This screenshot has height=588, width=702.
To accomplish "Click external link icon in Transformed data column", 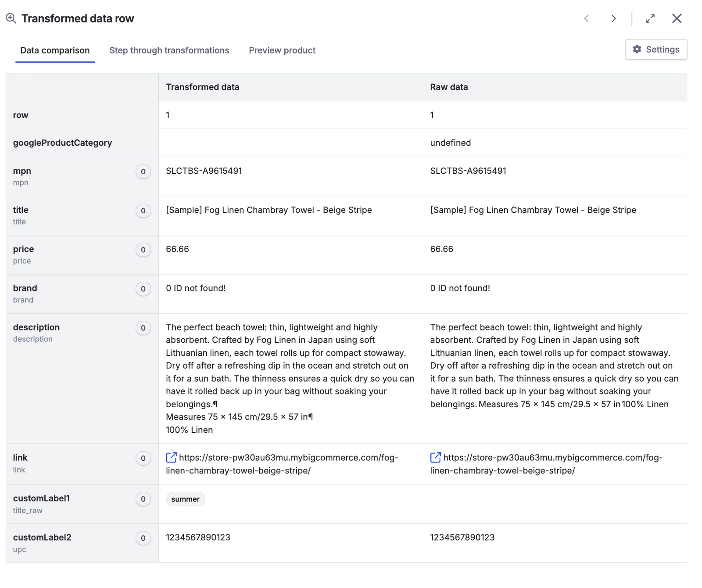I will [171, 457].
